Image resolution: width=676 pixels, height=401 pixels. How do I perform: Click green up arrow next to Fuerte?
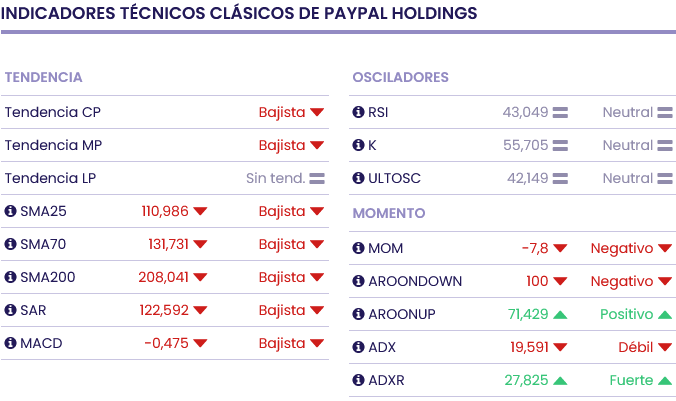(665, 381)
